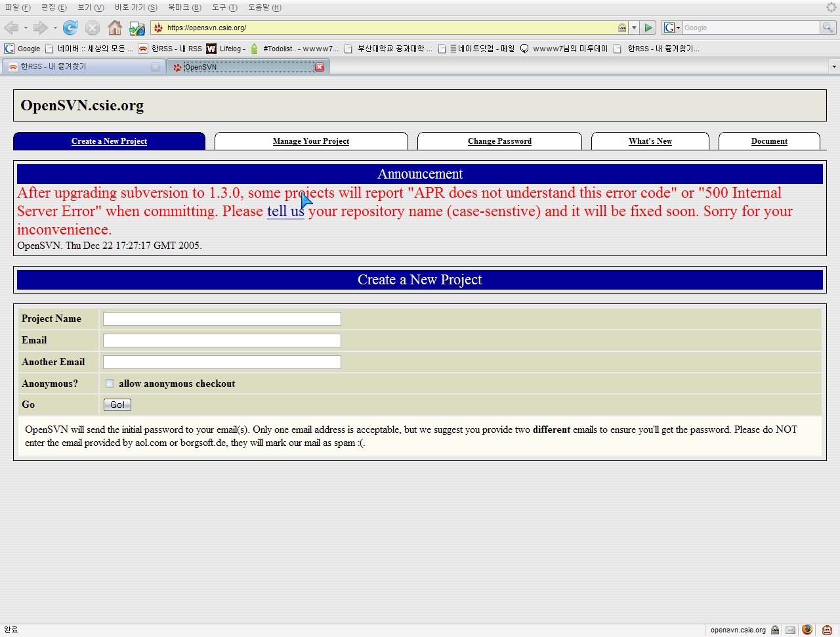Open the Change Password link
The width and height of the screenshot is (840, 637).
[499, 141]
